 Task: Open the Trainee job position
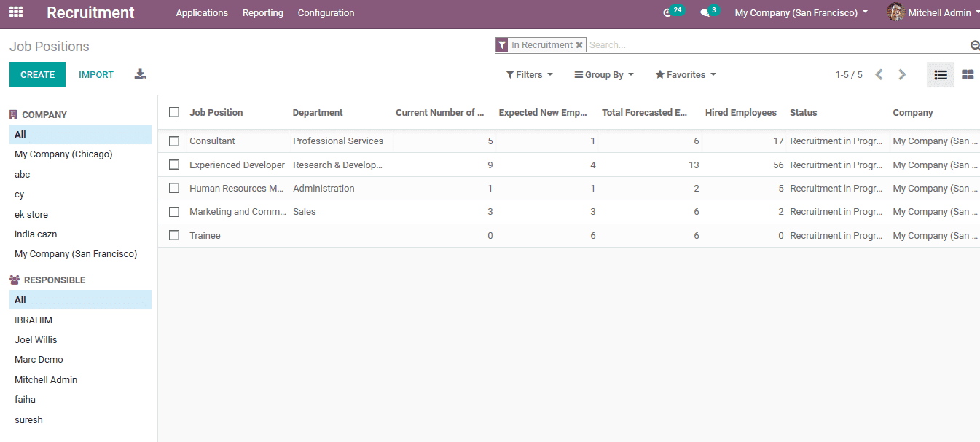tap(205, 236)
